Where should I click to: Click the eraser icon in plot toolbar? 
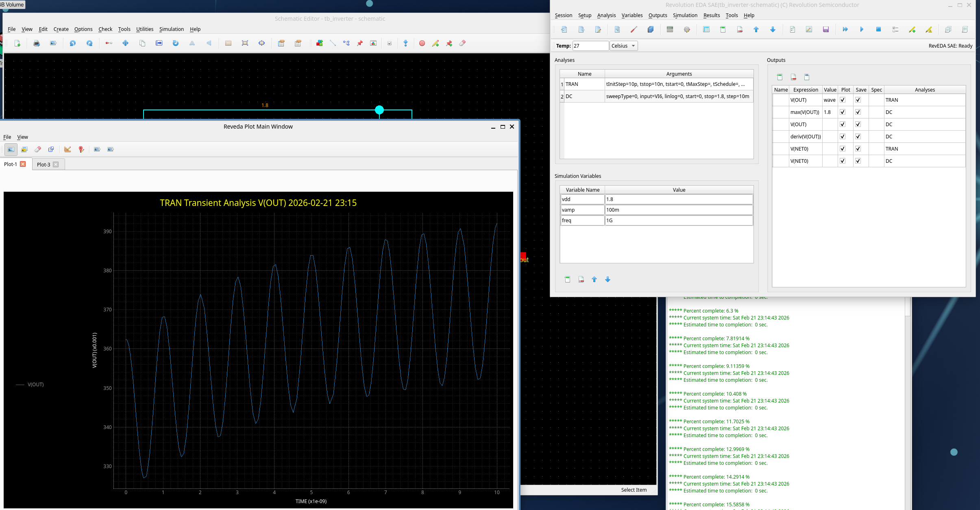(x=38, y=149)
